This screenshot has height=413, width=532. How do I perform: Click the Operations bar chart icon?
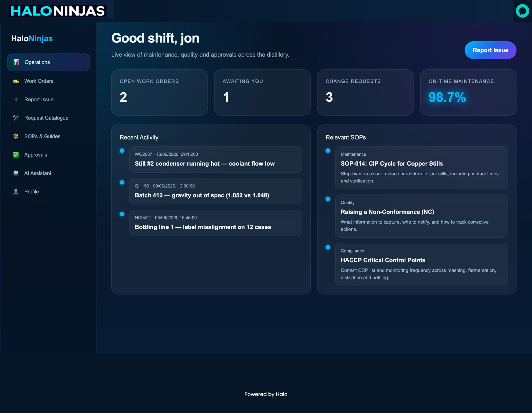pos(16,62)
